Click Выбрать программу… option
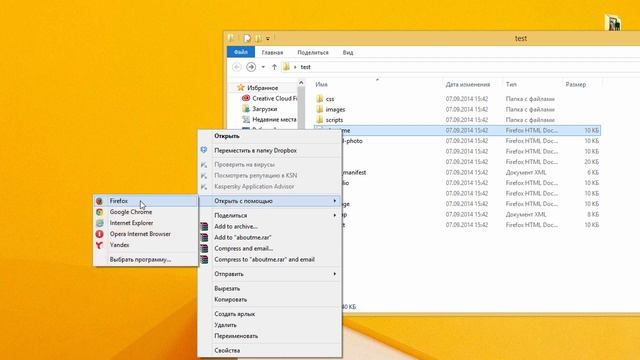This screenshot has height=360, width=640. [x=145, y=260]
